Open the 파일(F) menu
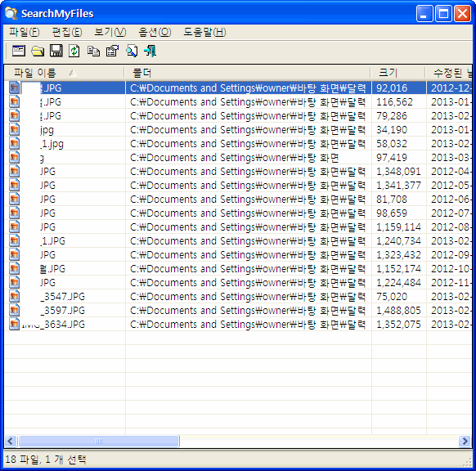The height and width of the screenshot is (471, 476). [x=25, y=32]
